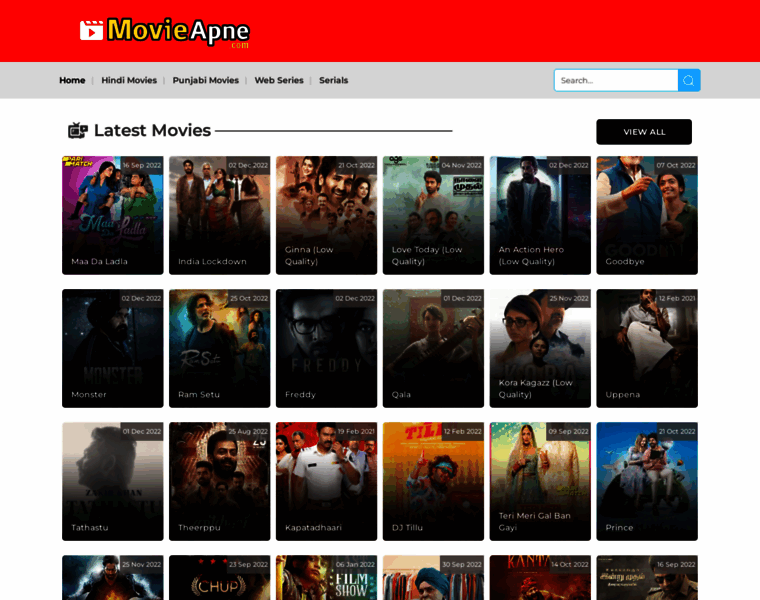Click the Goodbye title text
The width and height of the screenshot is (760, 600).
[625, 262]
